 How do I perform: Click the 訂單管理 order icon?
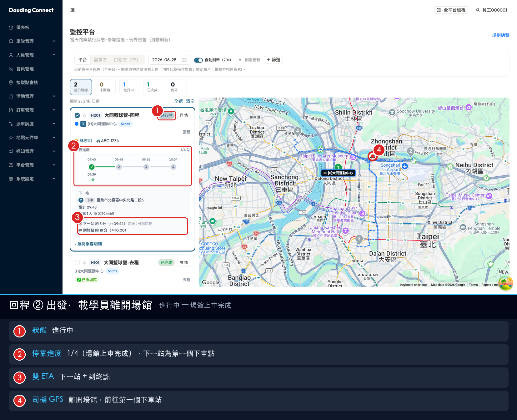11,110
